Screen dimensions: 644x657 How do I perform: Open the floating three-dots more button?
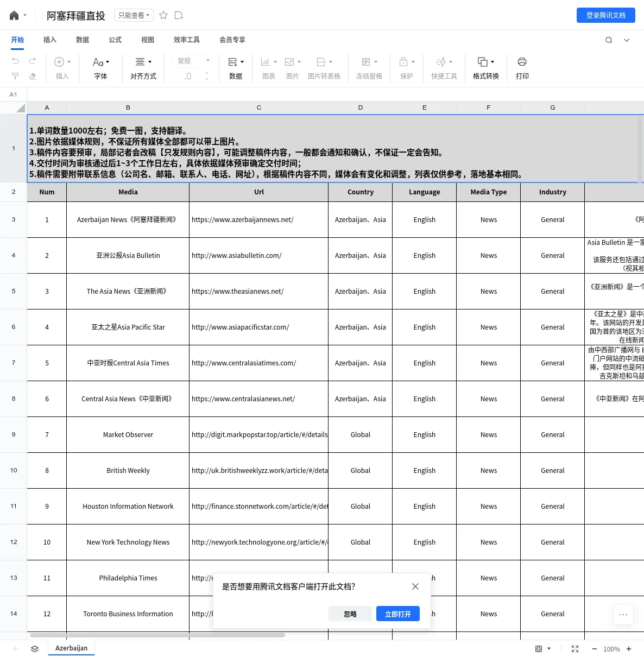pos(623,615)
